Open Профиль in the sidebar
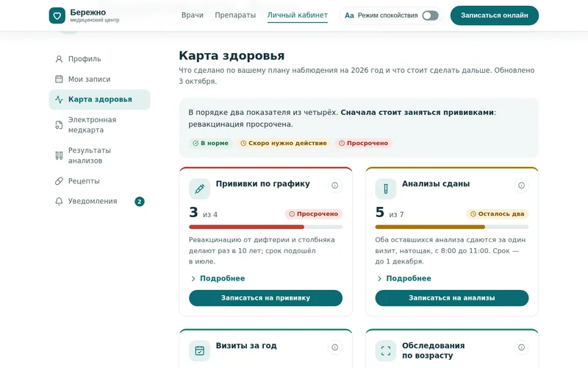Viewport: 588px width, 368px height. tap(99, 59)
